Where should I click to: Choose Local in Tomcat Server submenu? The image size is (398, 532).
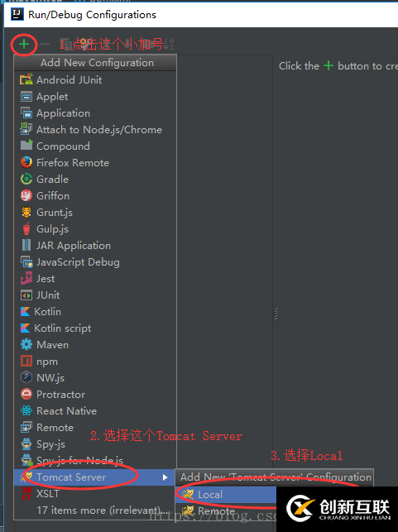pyautogui.click(x=226, y=494)
